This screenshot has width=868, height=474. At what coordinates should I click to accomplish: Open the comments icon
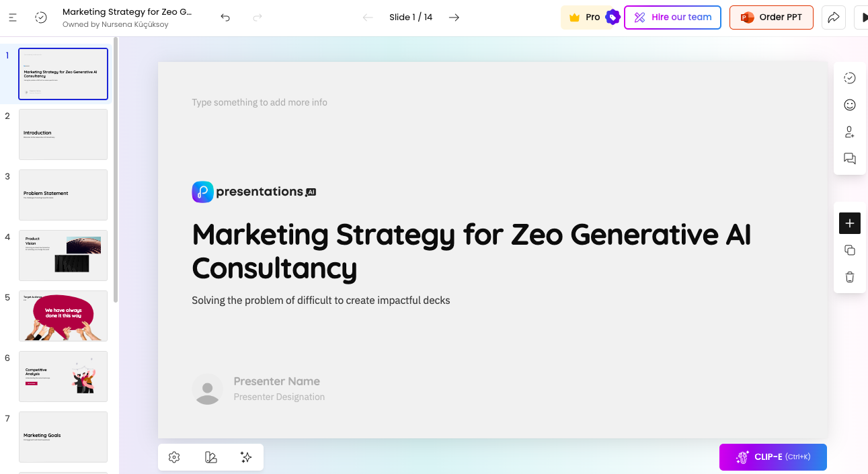[850, 159]
